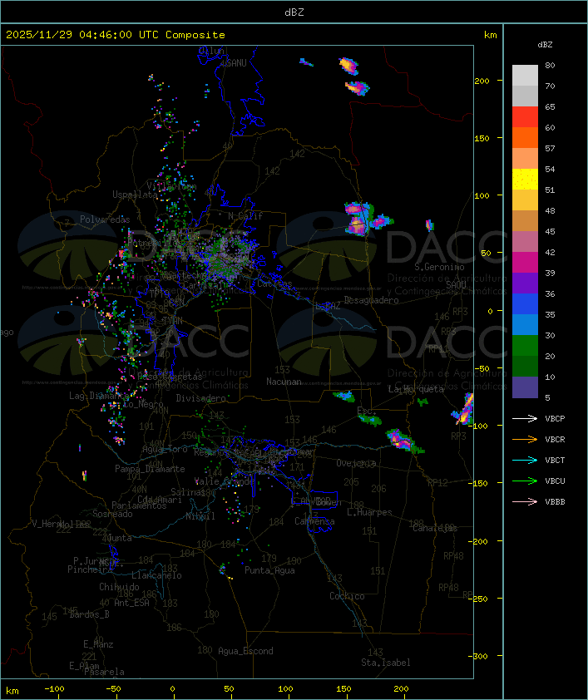Click the VBCU legend label
Image resolution: width=588 pixels, height=700 pixels.
[x=555, y=481]
